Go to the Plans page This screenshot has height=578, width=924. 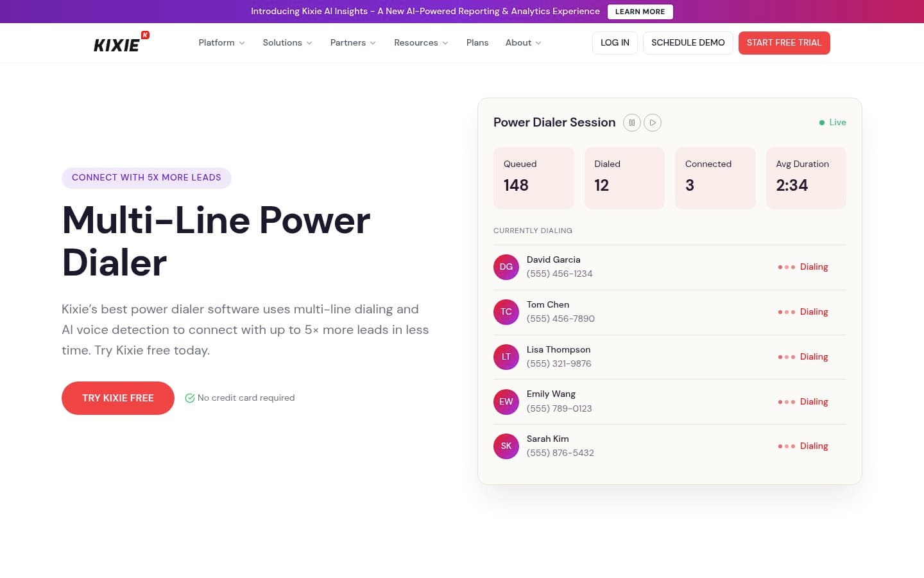477,42
